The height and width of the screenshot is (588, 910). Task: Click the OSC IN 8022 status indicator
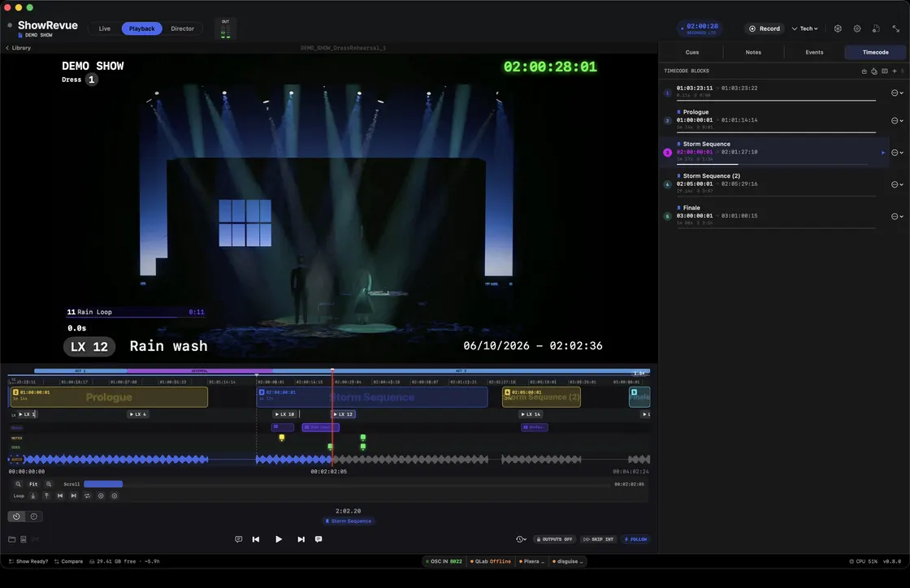click(x=444, y=561)
